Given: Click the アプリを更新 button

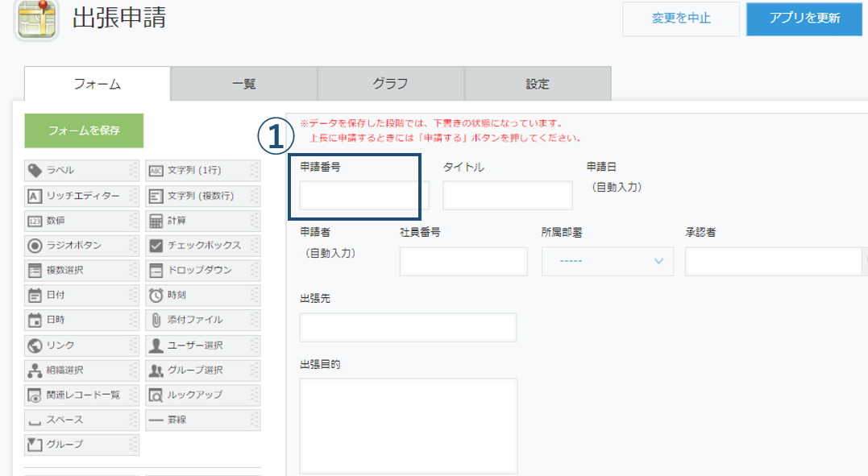Looking at the screenshot, I should (x=804, y=19).
